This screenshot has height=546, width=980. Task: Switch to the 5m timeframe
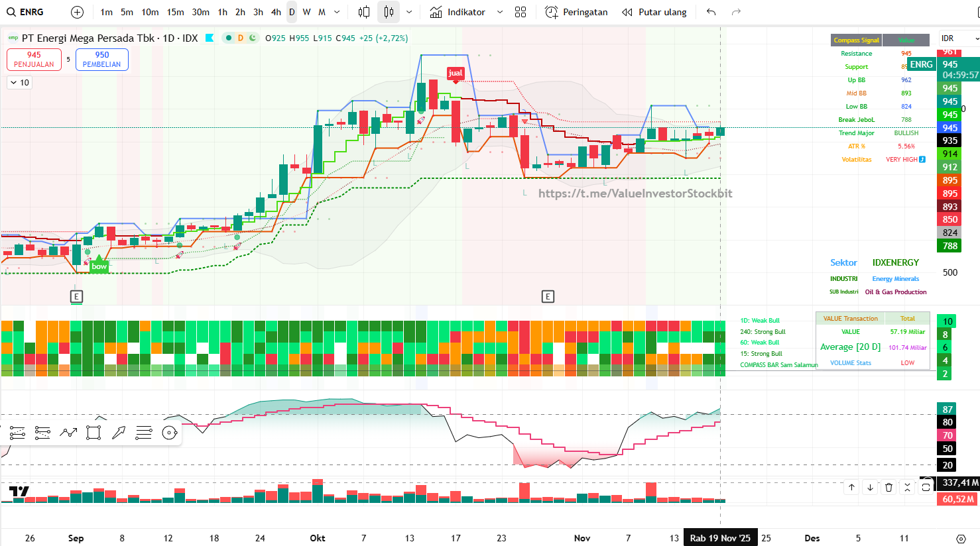coord(127,12)
